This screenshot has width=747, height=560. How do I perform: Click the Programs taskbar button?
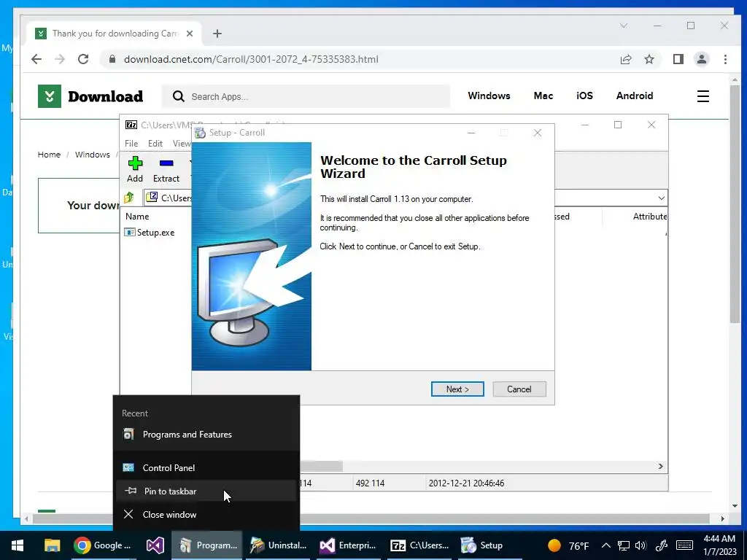206,545
